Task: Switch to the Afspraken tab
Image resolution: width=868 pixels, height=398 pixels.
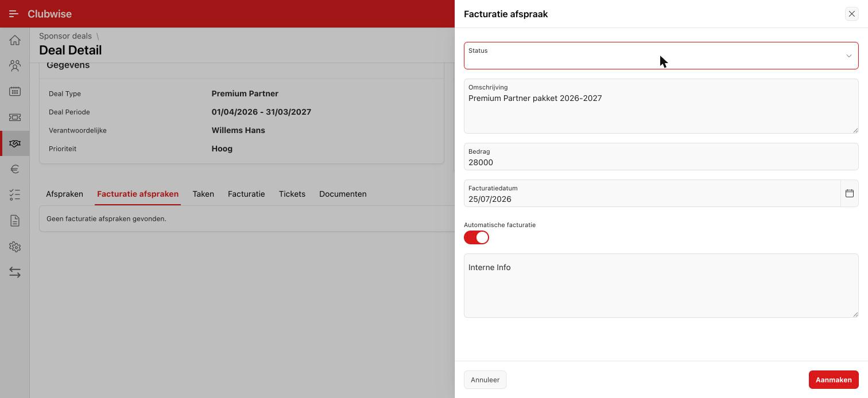Action: (x=64, y=194)
